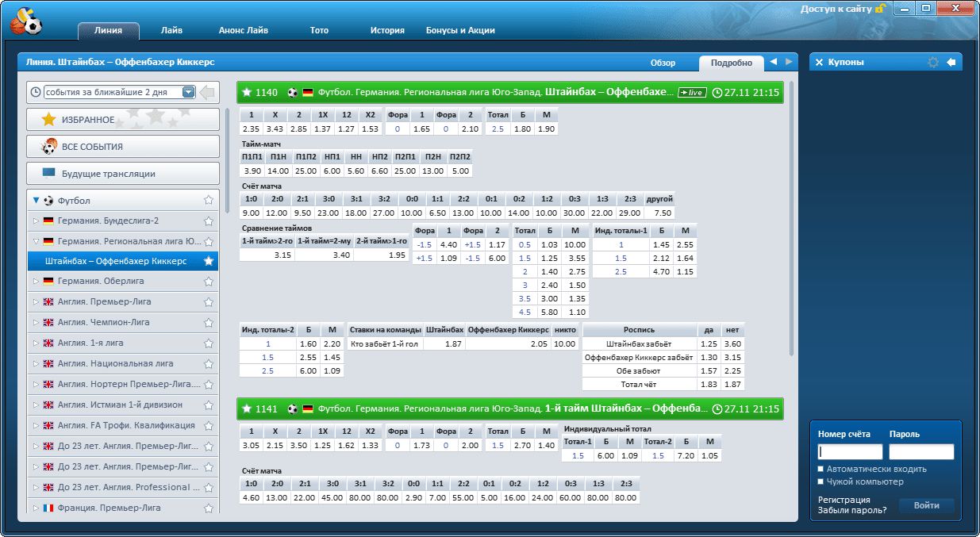Open the Линия tab
The width and height of the screenshot is (980, 537).
[109, 31]
